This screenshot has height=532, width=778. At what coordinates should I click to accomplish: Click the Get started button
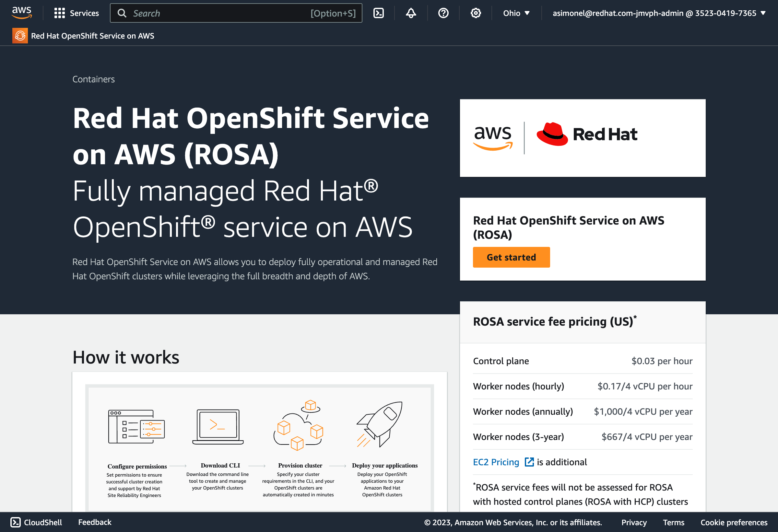point(511,257)
